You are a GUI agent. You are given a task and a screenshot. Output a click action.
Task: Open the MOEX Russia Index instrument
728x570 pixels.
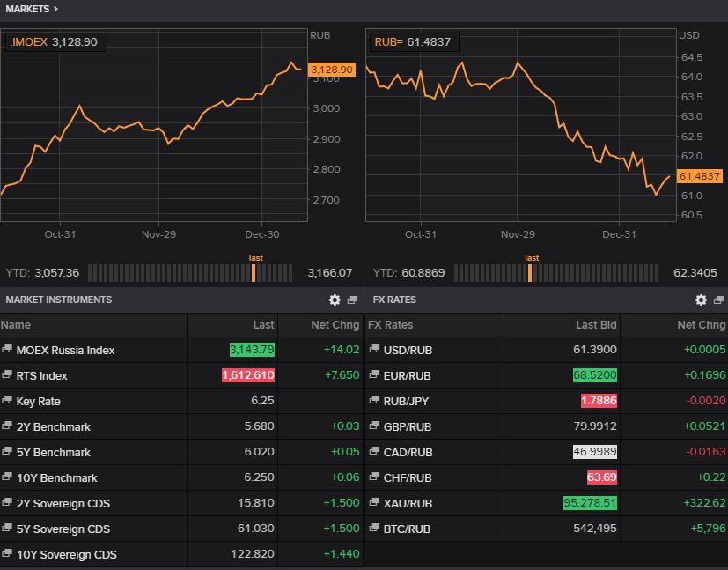pyautogui.click(x=65, y=351)
